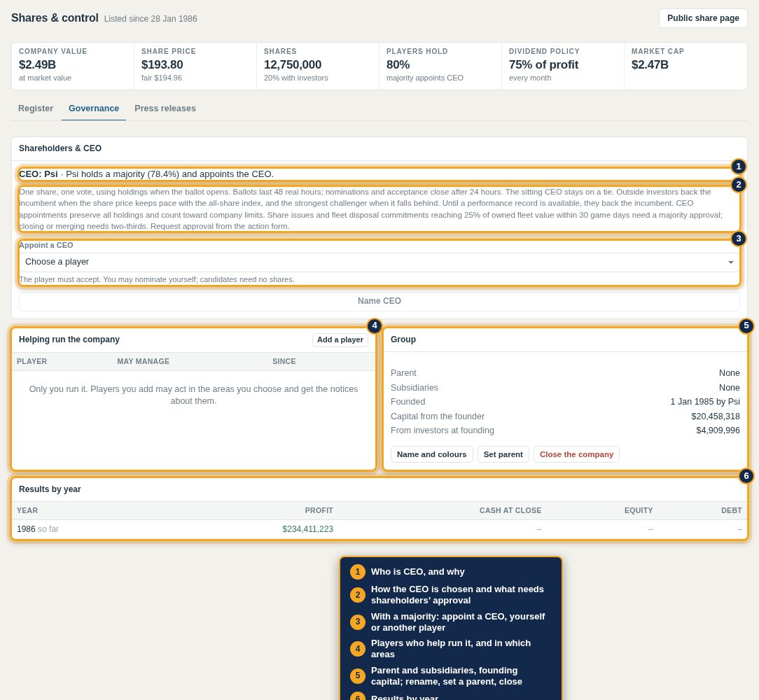The height and width of the screenshot is (700, 759).
Task: Click the MAY MANAGE column header
Action: (x=144, y=362)
